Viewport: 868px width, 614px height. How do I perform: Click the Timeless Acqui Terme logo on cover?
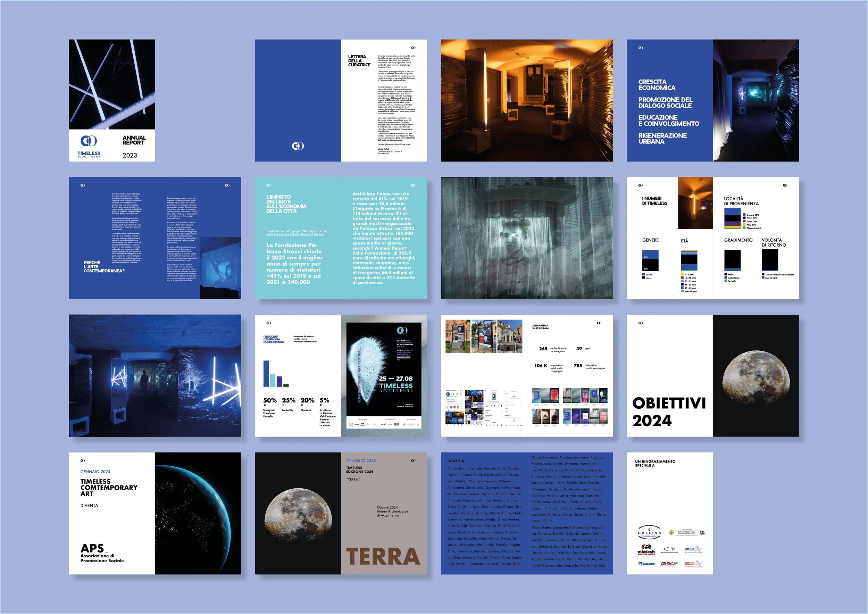pos(89,141)
